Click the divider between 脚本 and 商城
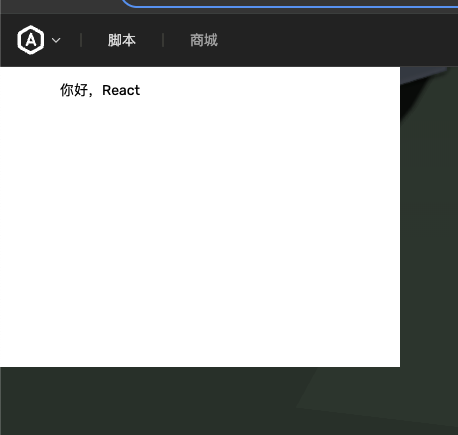The image size is (458, 435). (163, 40)
